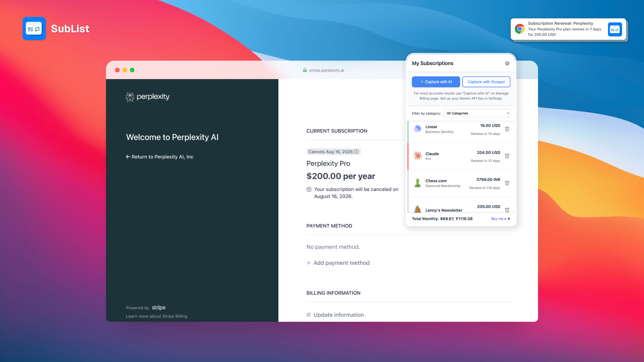Click the Chrome icon in the notification
The height and width of the screenshot is (362, 644).
tap(520, 29)
